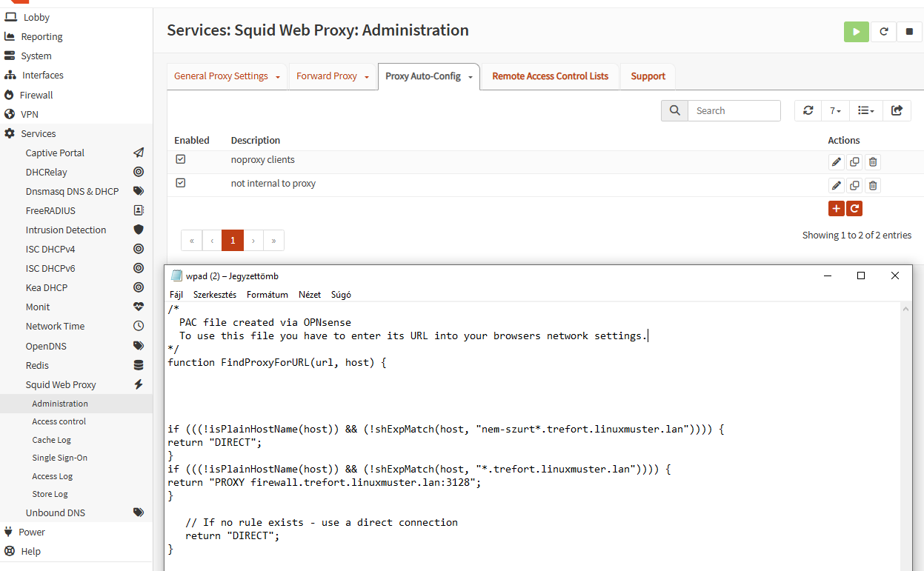
Task: Open Fájl menu in Notepad
Action: pyautogui.click(x=176, y=294)
